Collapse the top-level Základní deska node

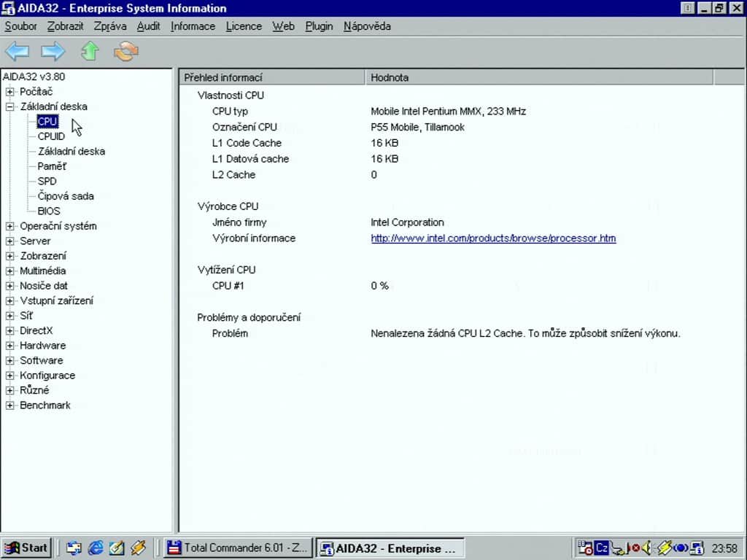pyautogui.click(x=9, y=106)
